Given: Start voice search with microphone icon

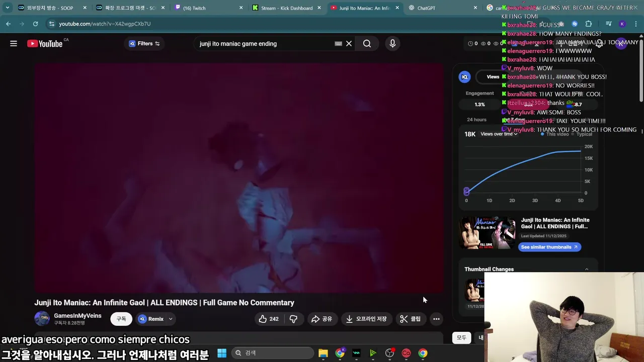Looking at the screenshot, I should (392, 44).
